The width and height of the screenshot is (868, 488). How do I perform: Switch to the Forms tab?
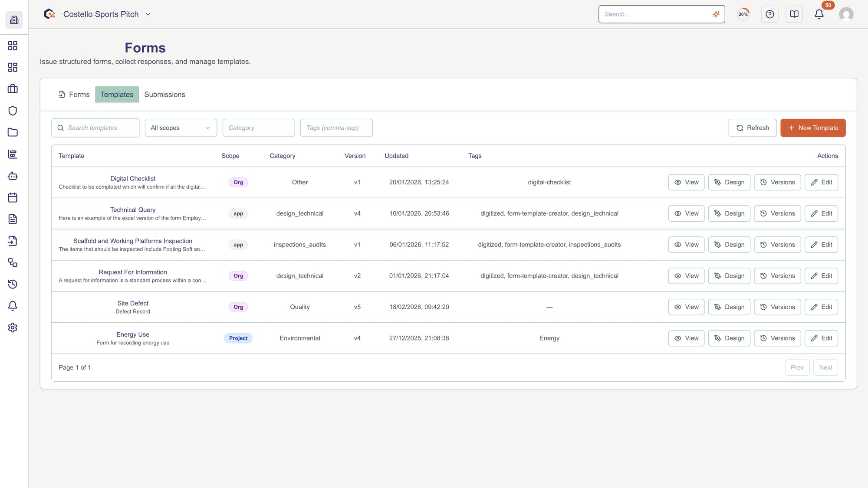(79, 94)
